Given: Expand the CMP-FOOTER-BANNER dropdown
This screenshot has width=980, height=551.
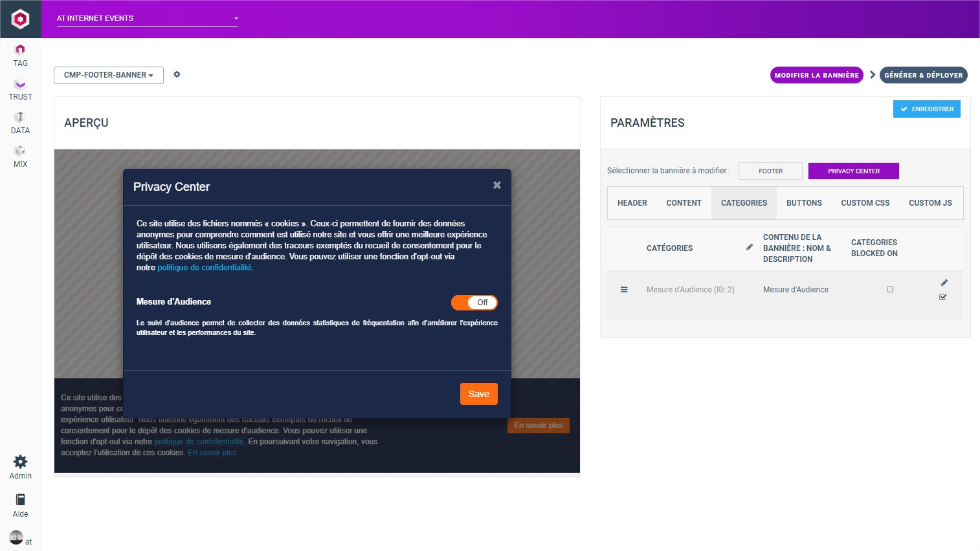Looking at the screenshot, I should pyautogui.click(x=108, y=75).
